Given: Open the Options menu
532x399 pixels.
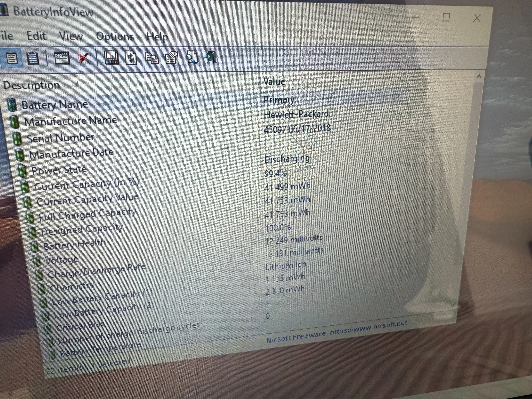Looking at the screenshot, I should pyautogui.click(x=115, y=37).
